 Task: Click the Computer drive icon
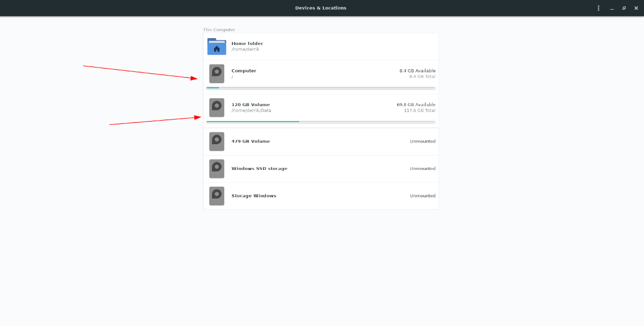click(x=216, y=73)
